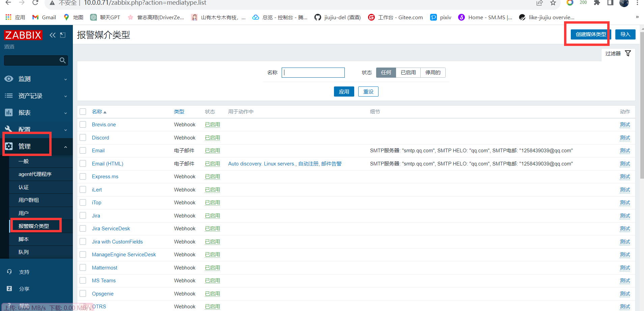
Task: Open the jiujiu-del GitHub bookmark
Action: (338, 17)
